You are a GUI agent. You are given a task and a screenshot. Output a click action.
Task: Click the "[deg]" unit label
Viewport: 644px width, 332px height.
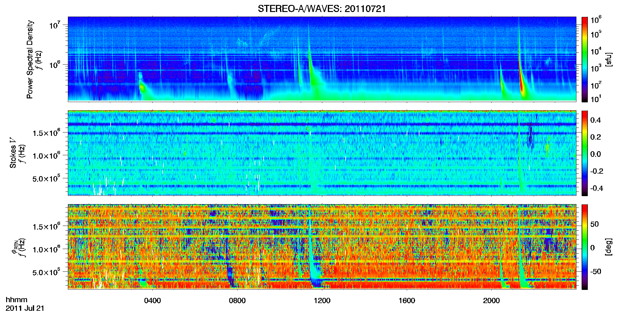click(609, 247)
